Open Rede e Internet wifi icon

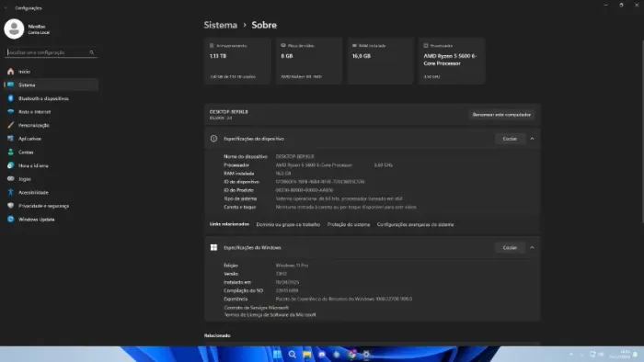11,111
